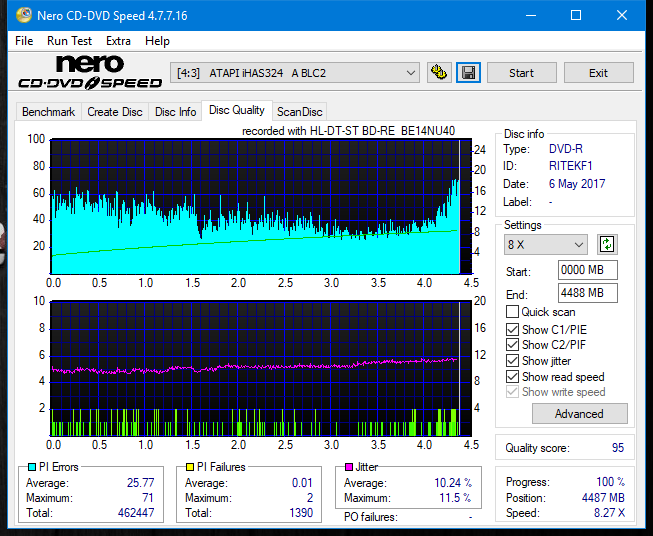Open the 8 X speed dropdown
The height and width of the screenshot is (536, 653).
pos(546,244)
